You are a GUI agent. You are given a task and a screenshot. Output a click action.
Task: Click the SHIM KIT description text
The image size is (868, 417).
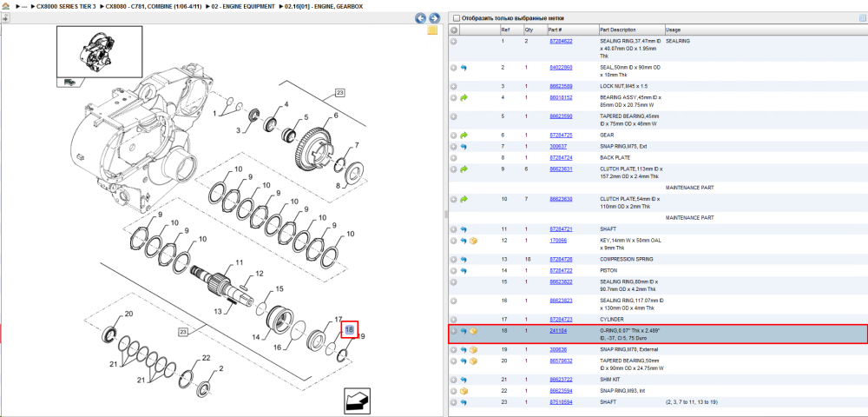coord(609,380)
